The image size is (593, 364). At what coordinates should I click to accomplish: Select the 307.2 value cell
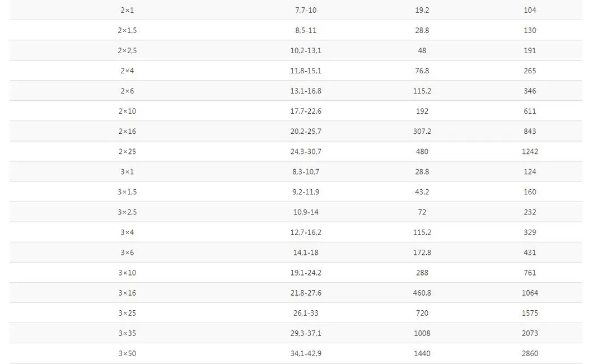tap(422, 131)
